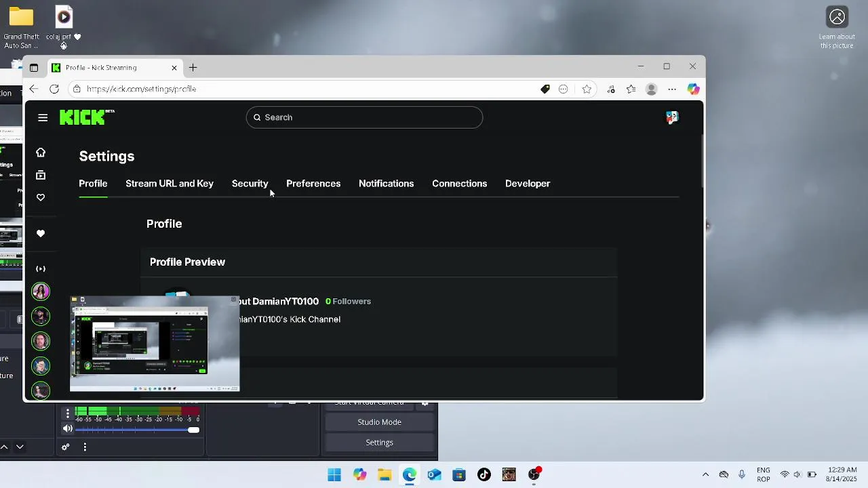
Task: Open audio source three-dot menu in OBS mixer
Action: 68,413
